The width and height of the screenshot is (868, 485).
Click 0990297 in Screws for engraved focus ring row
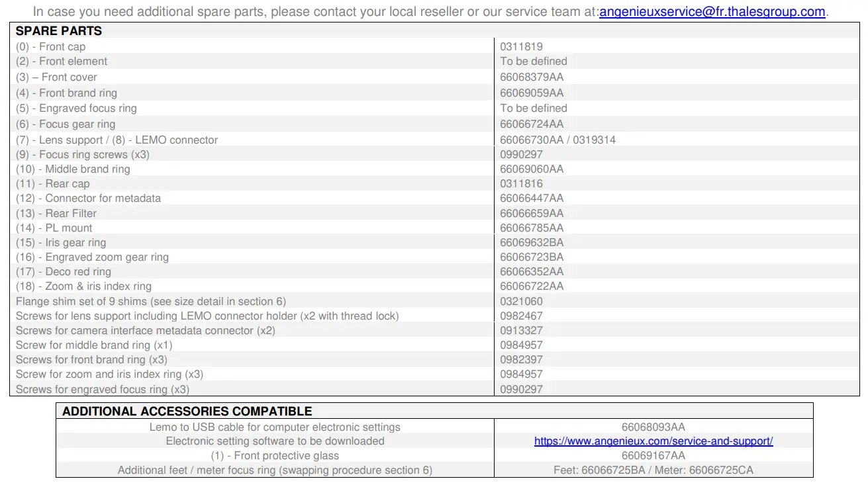point(522,390)
